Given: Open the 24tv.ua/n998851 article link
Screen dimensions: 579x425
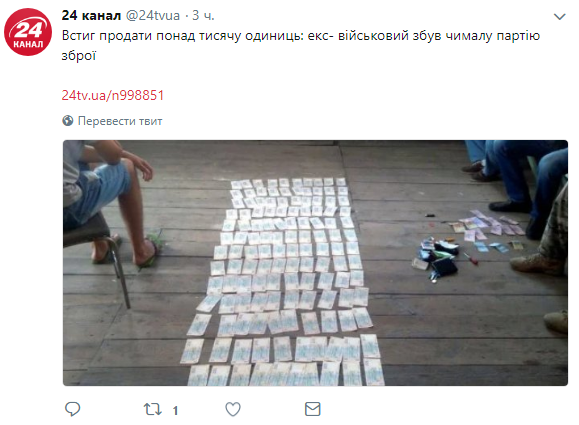Looking at the screenshot, I should pos(113,95).
